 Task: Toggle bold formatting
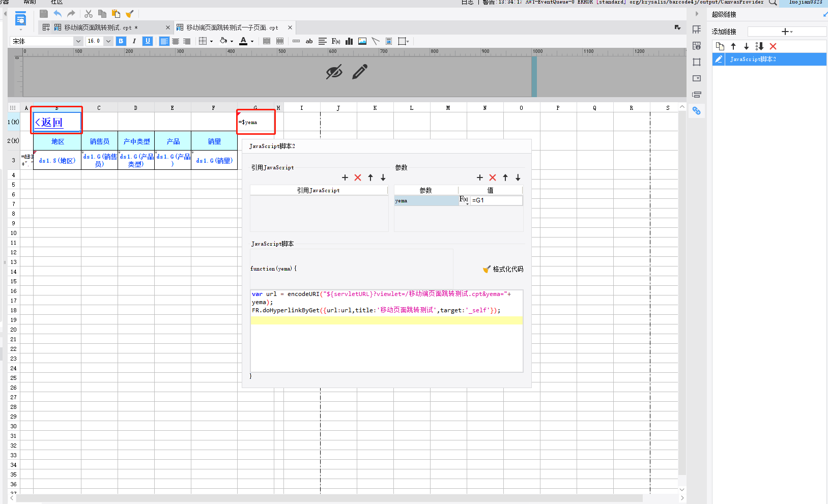(121, 41)
